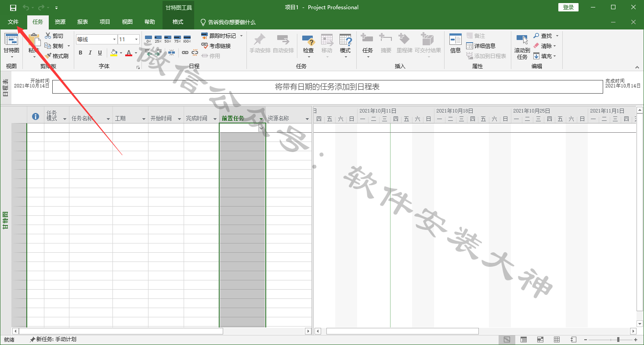The image size is (644, 345).
Task: Collapse the ribbon with the chevron arrow
Action: pos(637,67)
